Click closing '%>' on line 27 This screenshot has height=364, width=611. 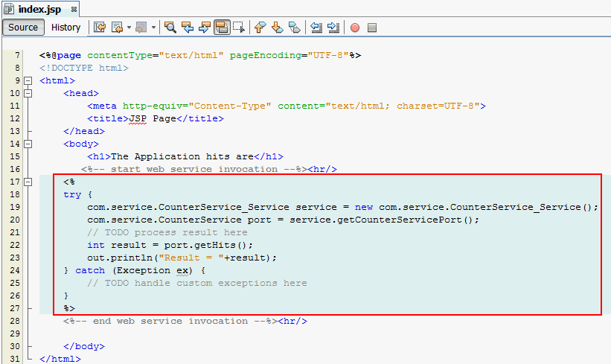(x=69, y=308)
